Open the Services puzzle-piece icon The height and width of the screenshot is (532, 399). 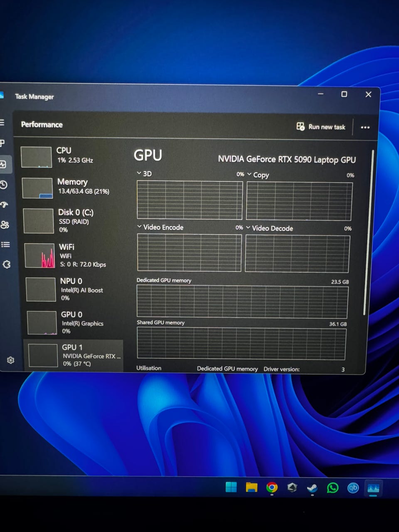[x=7, y=264]
